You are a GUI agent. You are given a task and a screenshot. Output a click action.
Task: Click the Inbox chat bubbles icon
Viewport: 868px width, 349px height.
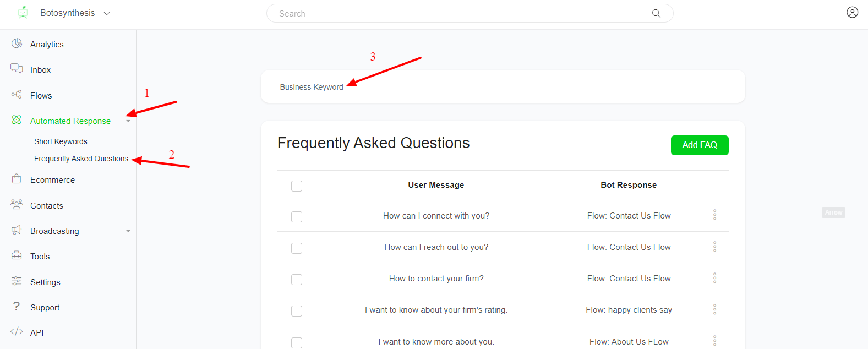pyautogui.click(x=17, y=68)
